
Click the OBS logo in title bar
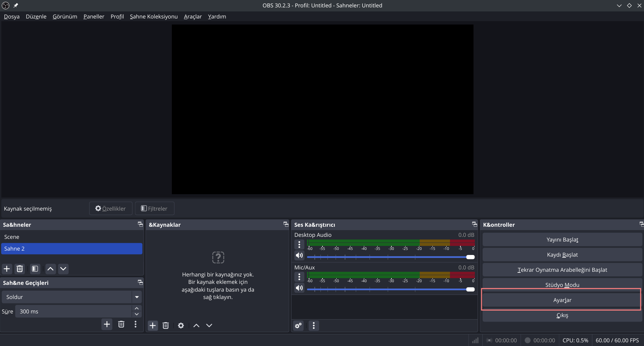[5, 5]
